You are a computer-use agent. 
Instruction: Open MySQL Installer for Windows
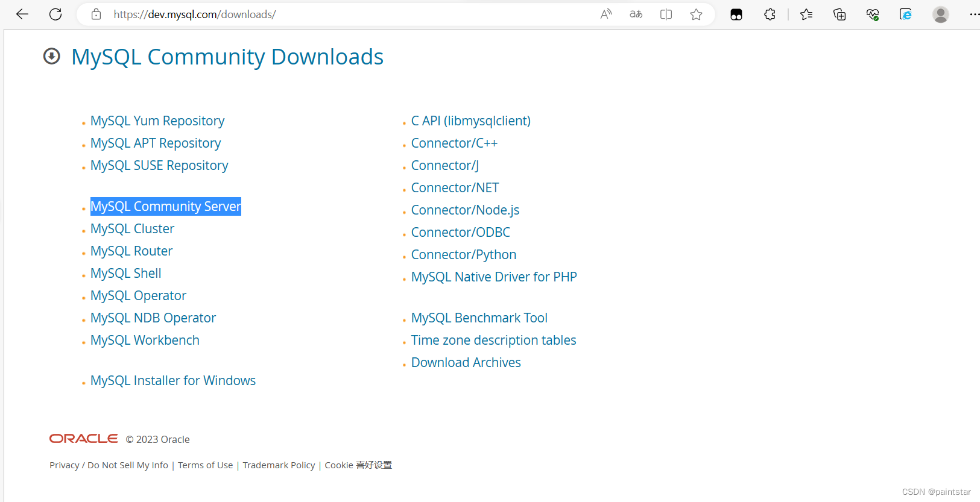[173, 380]
